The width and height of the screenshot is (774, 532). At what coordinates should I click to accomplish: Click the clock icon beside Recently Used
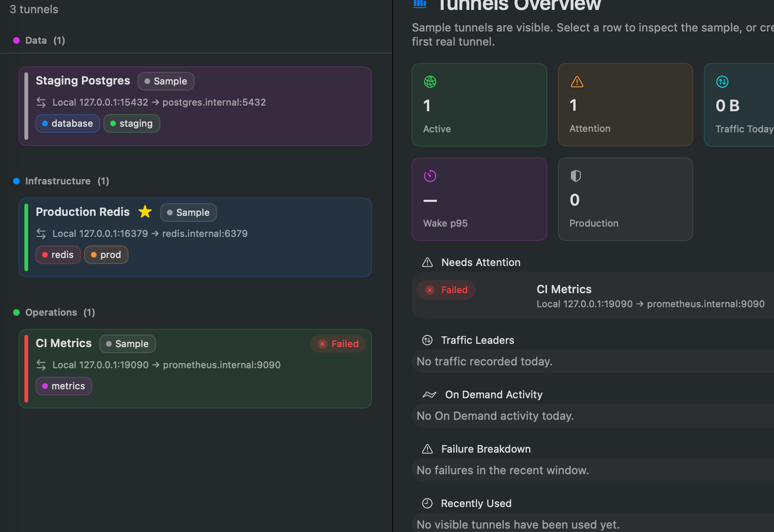[x=427, y=503]
